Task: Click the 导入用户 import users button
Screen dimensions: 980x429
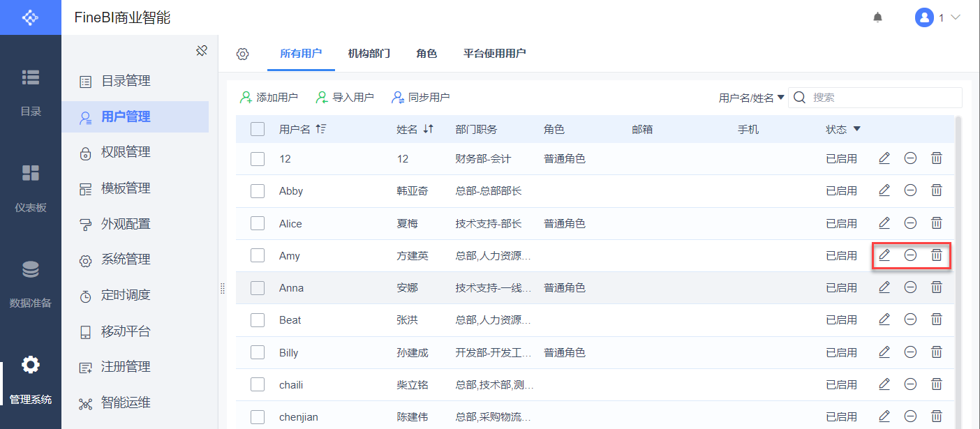Action: [345, 98]
